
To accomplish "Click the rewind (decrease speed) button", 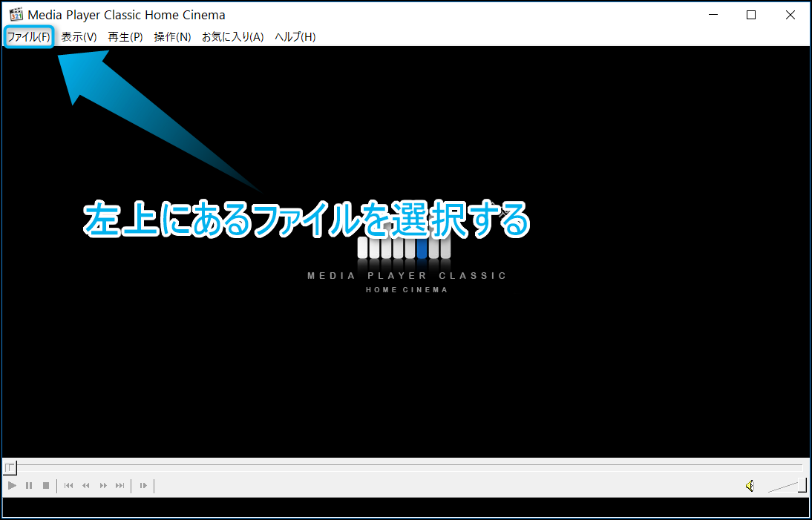I will click(x=86, y=486).
